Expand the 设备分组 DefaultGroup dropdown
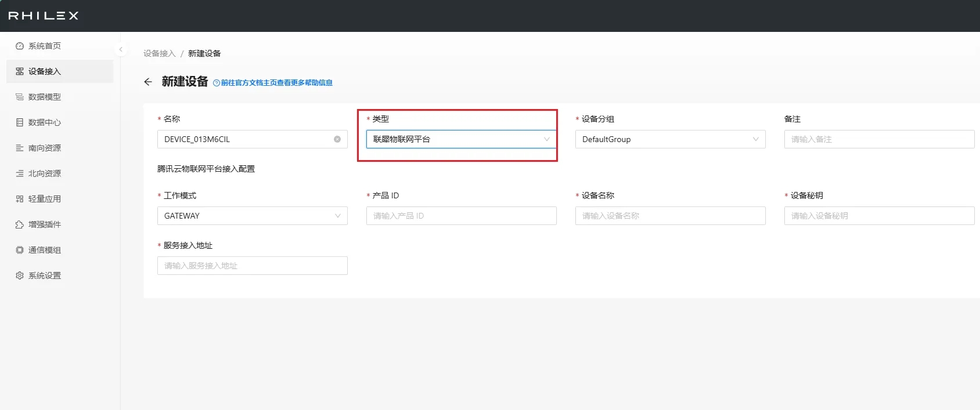The height and width of the screenshot is (410, 980). 670,139
